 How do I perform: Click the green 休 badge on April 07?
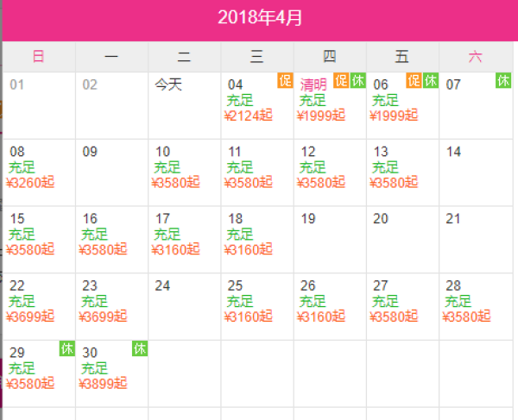[503, 80]
